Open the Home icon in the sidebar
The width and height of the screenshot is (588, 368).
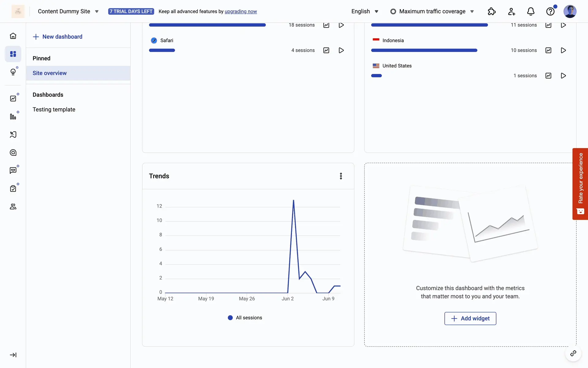pyautogui.click(x=13, y=36)
